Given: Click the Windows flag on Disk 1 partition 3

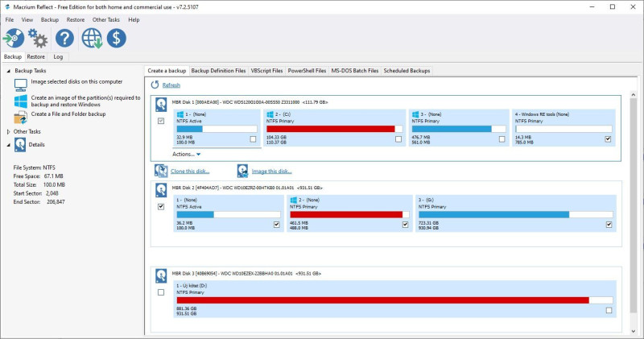Looking at the screenshot, I should 415,114.
